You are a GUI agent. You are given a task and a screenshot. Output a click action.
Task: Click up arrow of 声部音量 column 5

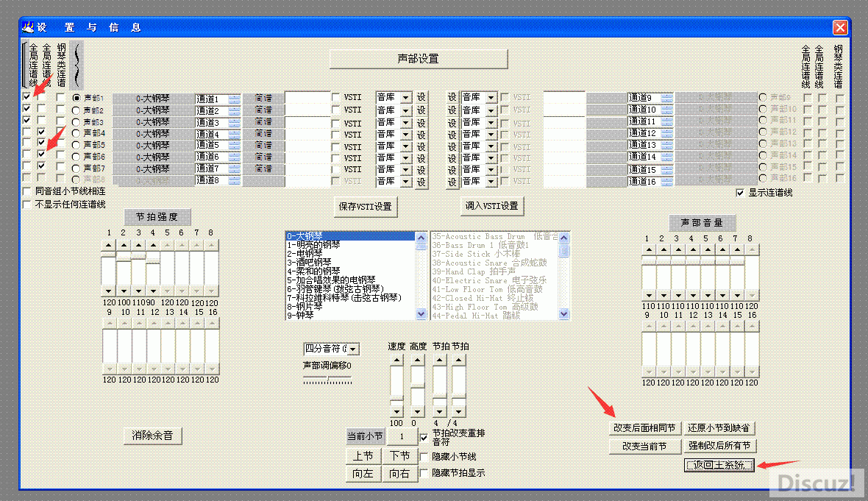708,250
